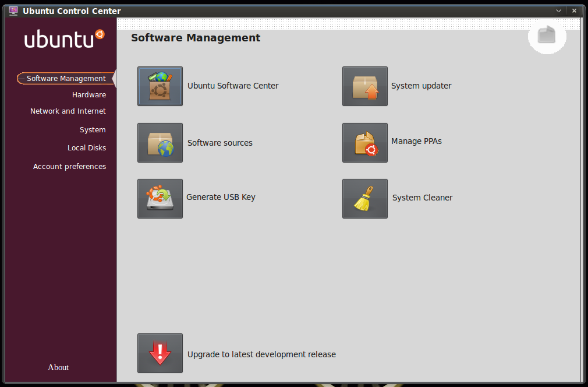Open the Generate USB Key icon

coord(160,199)
